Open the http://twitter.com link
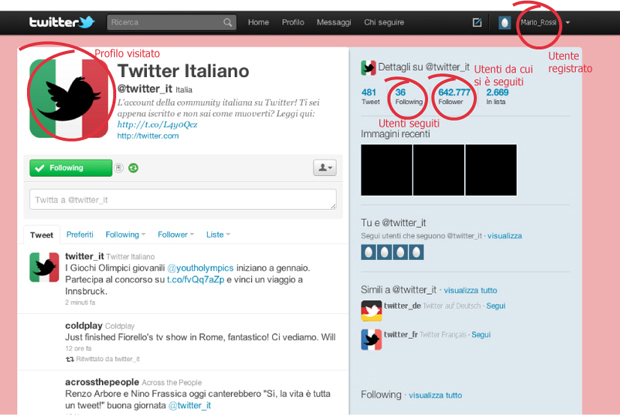This screenshot has height=415, width=620. pyautogui.click(x=148, y=136)
